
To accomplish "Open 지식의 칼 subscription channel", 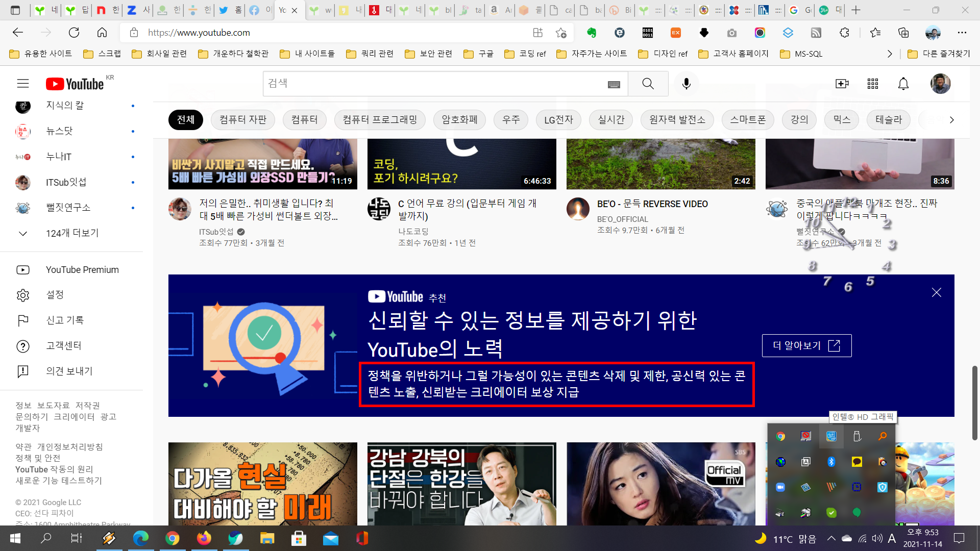I will point(71,106).
